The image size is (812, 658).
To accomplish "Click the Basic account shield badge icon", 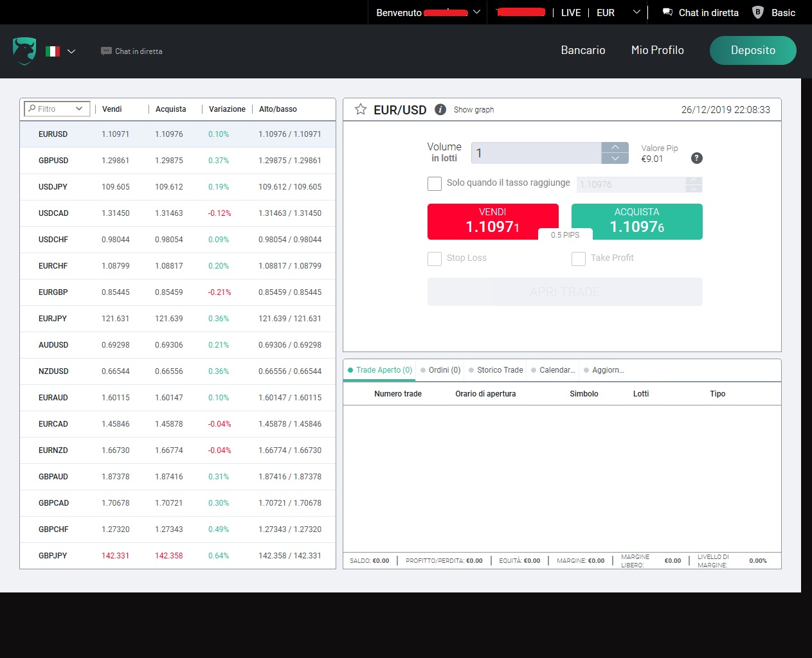I will pyautogui.click(x=758, y=12).
